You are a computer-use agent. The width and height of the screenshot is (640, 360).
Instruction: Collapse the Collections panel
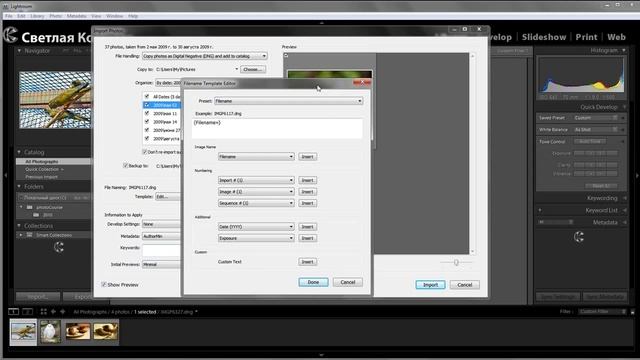pyautogui.click(x=19, y=225)
